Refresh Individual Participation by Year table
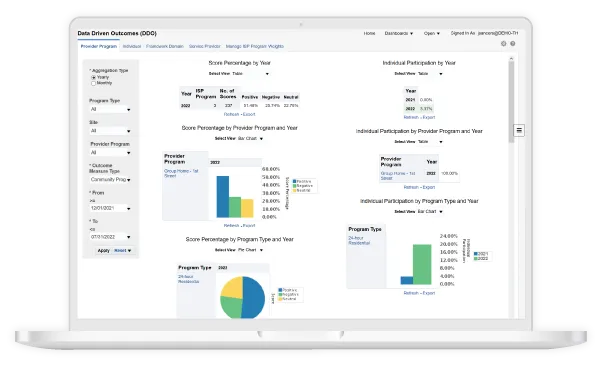Screen dimensions: 600x365 [x=411, y=117]
